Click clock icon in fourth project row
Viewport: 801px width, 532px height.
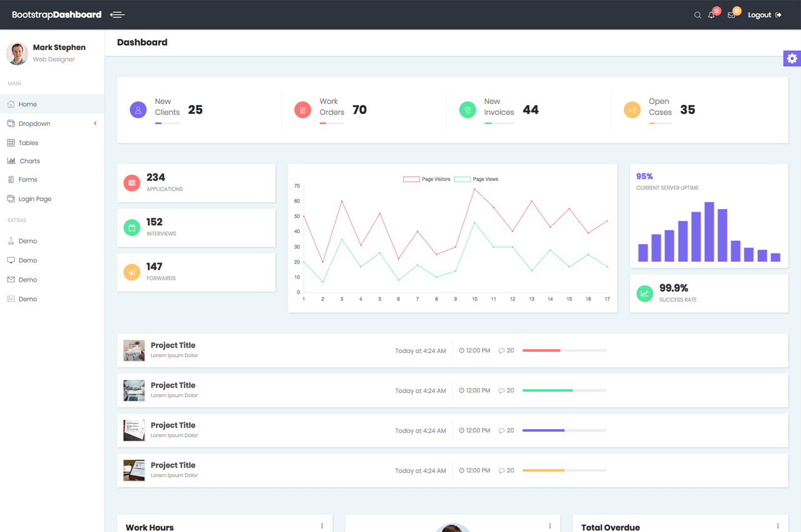(462, 471)
